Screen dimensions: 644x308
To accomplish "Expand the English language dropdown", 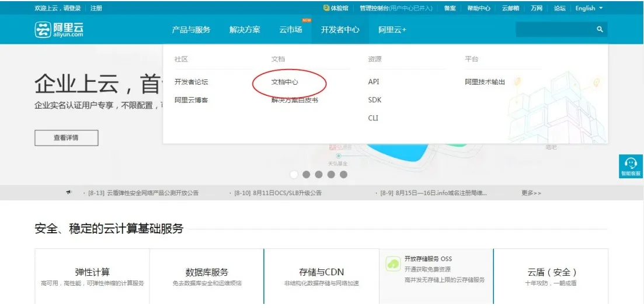I will (589, 8).
